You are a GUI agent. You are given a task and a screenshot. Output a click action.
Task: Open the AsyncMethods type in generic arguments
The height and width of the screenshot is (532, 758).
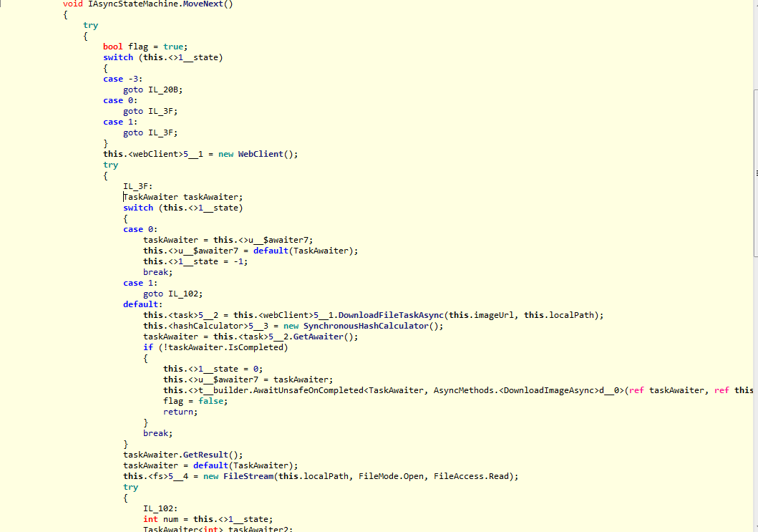point(463,390)
